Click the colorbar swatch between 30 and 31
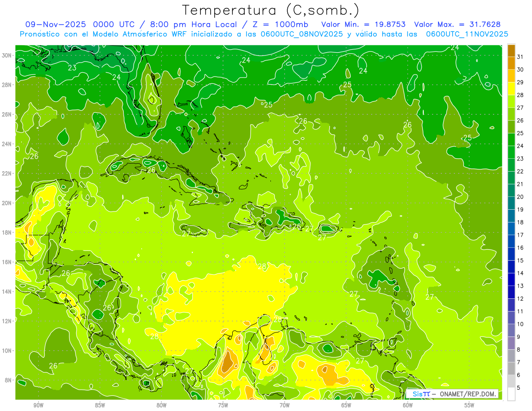Viewport: 532px width, 411px height. 511,63
